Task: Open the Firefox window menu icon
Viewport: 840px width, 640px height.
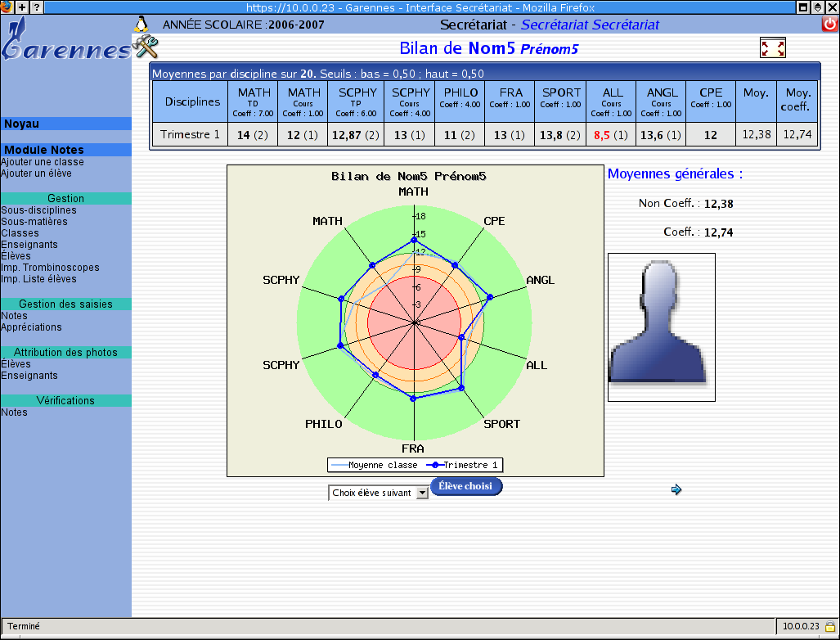Action: click(x=7, y=7)
